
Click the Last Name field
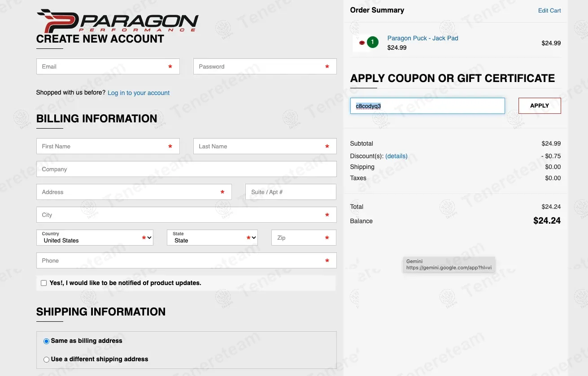pos(260,147)
